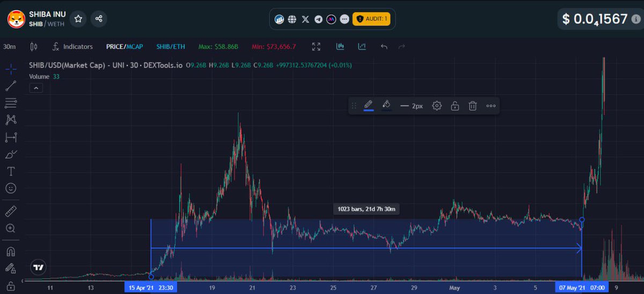Click the date range end anchor point

582,219
